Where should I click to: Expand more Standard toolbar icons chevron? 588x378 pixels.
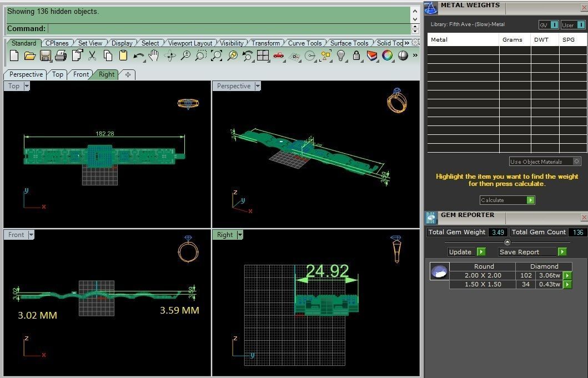(415, 56)
